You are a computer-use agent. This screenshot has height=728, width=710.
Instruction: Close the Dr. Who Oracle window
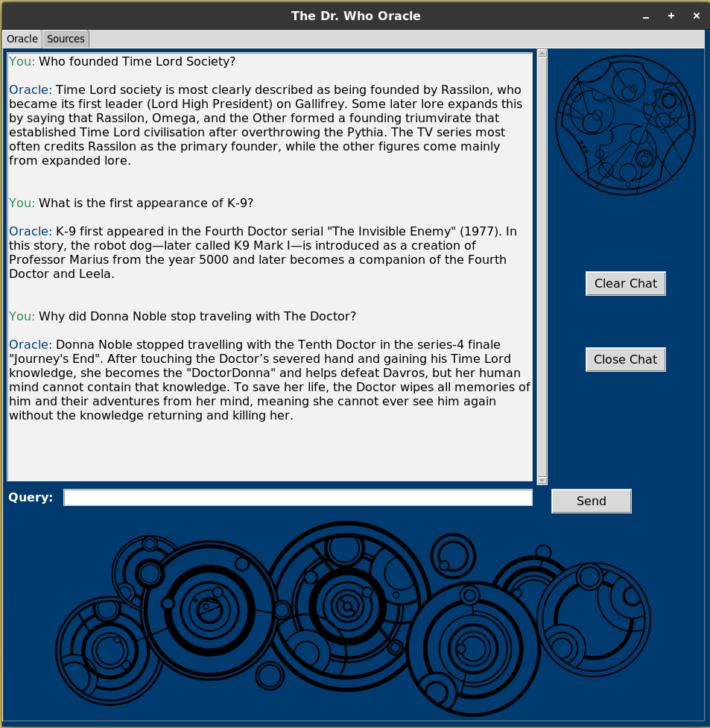696,16
